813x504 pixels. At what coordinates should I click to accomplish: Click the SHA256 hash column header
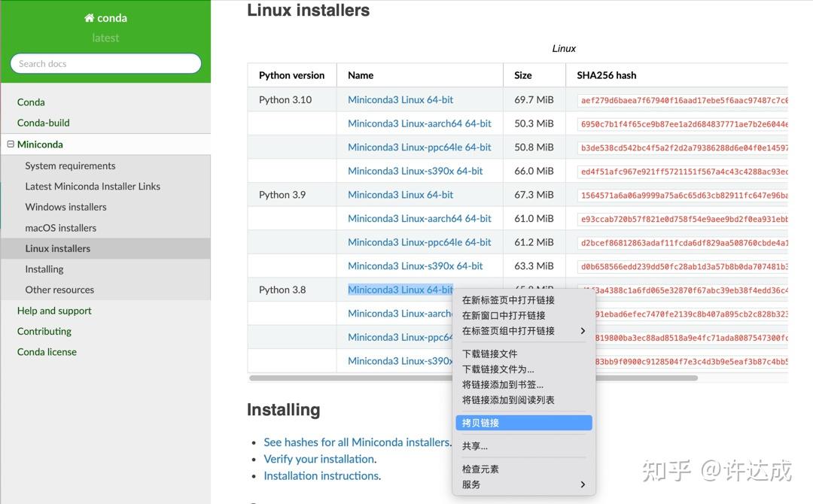(x=607, y=76)
